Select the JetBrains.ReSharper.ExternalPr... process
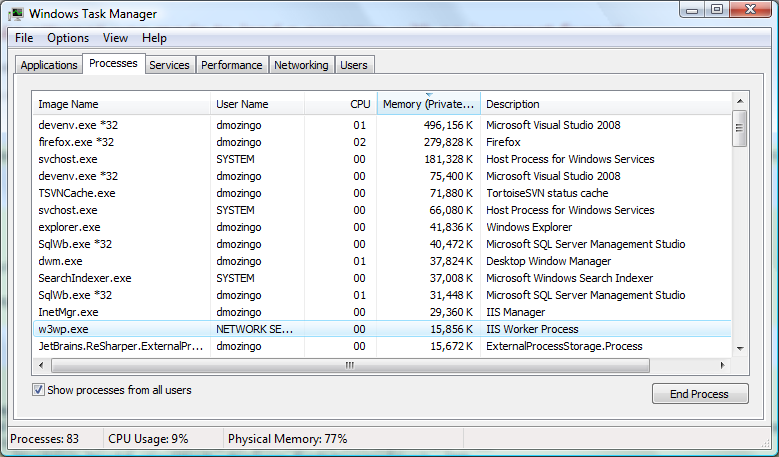Viewport: 779px width, 457px height. click(x=382, y=346)
